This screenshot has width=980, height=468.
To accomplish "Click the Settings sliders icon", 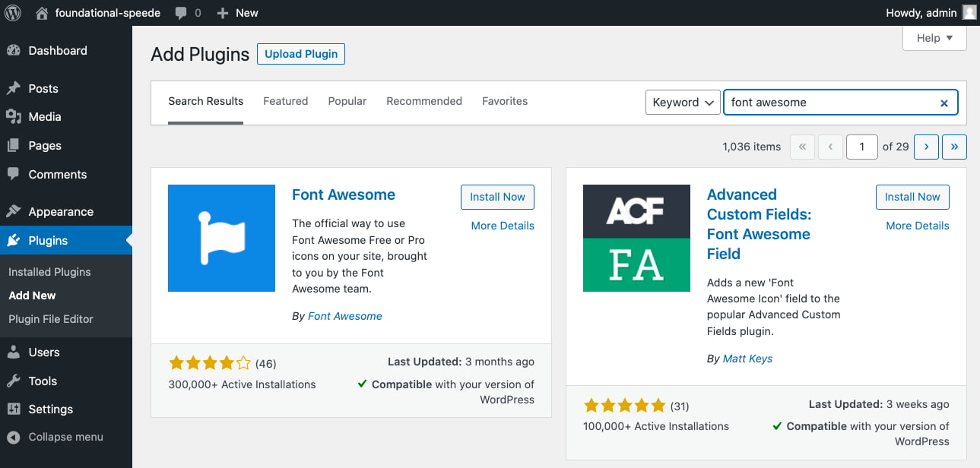I will [14, 409].
